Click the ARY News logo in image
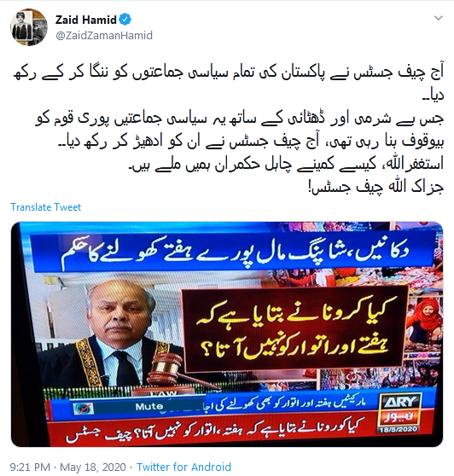The height and width of the screenshot is (476, 454). pyautogui.click(x=400, y=410)
